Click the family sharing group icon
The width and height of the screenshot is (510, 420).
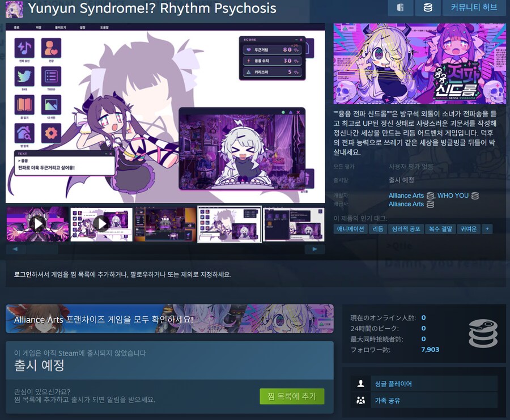(361, 400)
